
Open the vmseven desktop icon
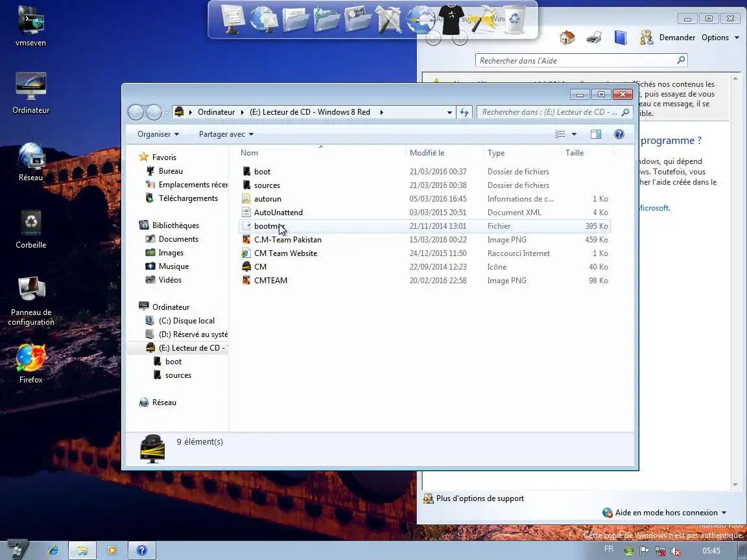click(x=30, y=26)
